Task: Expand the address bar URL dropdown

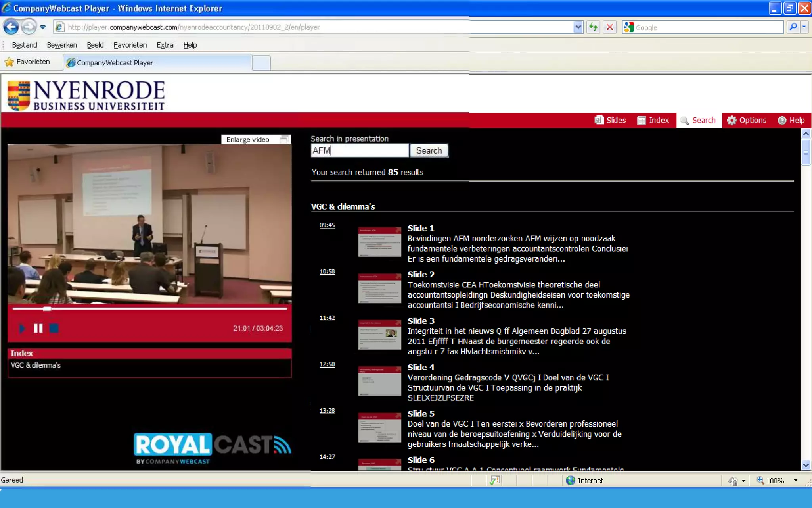Action: coord(578,27)
